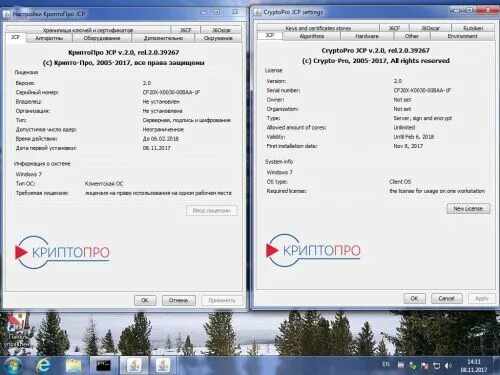Click the serial number in Russian window
Viewport: 500px width, 375px height.
pos(171,92)
